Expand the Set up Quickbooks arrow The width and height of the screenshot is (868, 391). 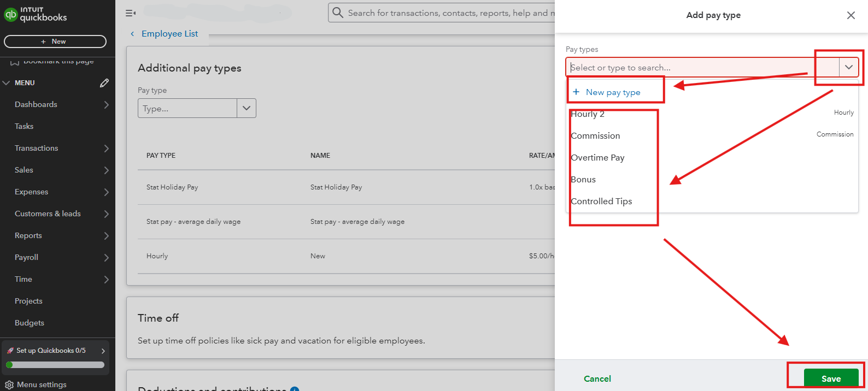coord(103,351)
